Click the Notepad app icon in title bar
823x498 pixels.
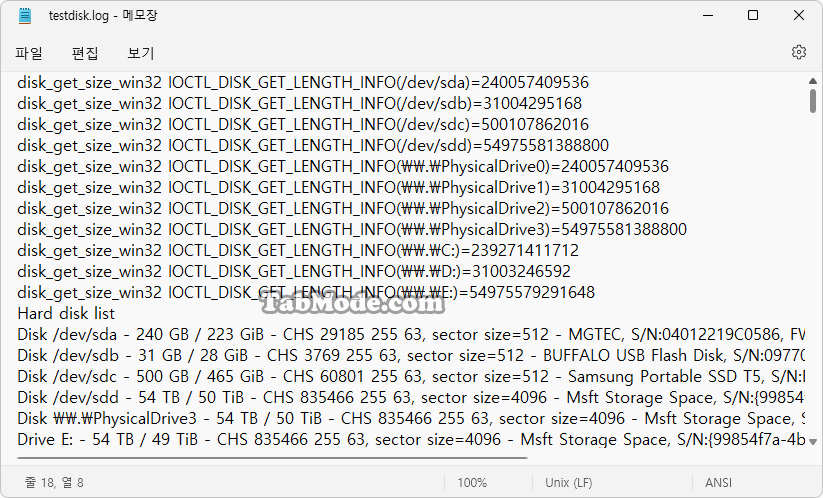click(x=25, y=16)
